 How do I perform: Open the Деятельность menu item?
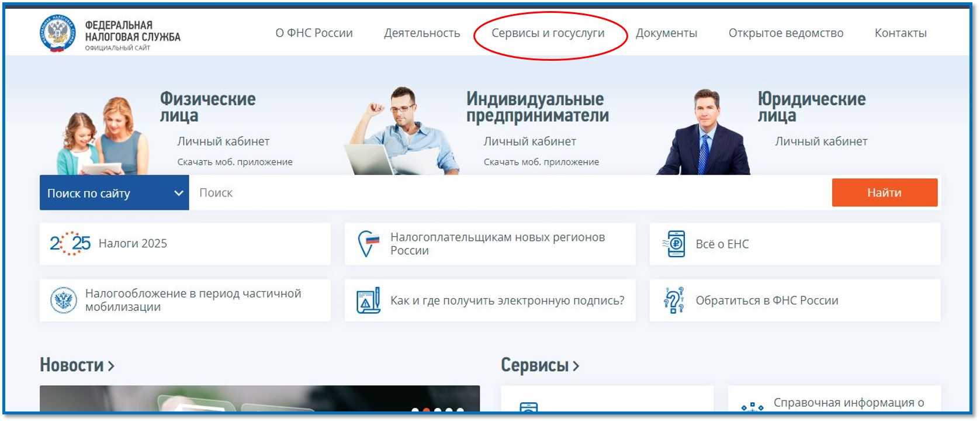422,33
